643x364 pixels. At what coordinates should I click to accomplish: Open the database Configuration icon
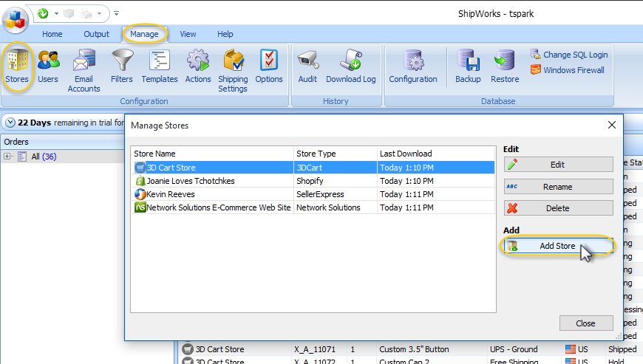(x=413, y=66)
